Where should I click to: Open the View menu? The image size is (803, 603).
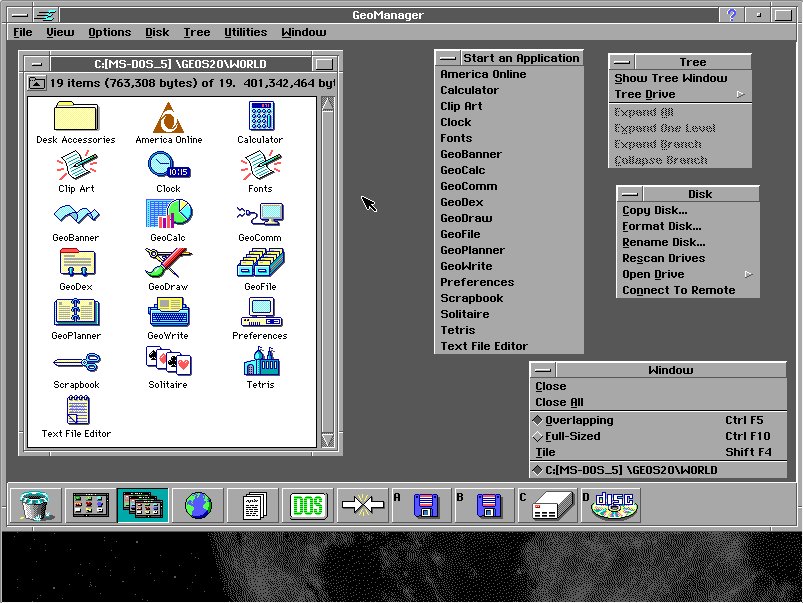(60, 32)
